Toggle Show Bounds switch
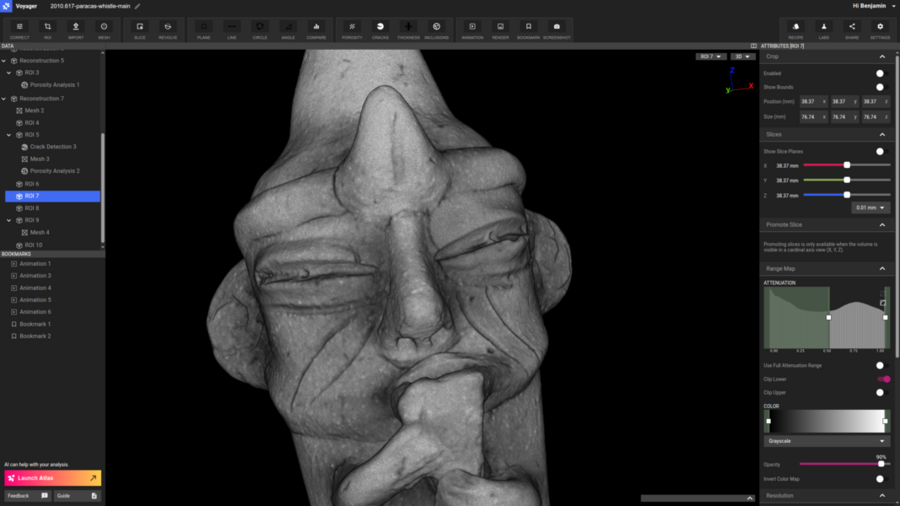This screenshot has width=900, height=506. [x=882, y=87]
